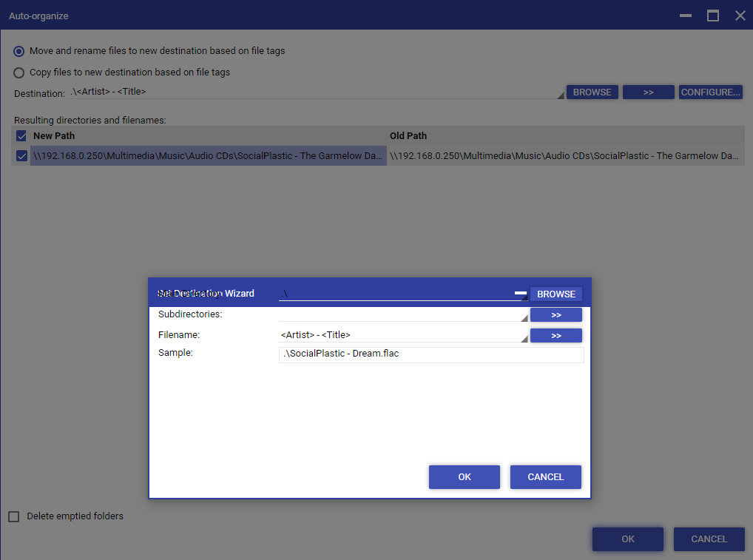The width and height of the screenshot is (753, 560).
Task: Open the CONFIGURE... settings button
Action: pos(710,92)
